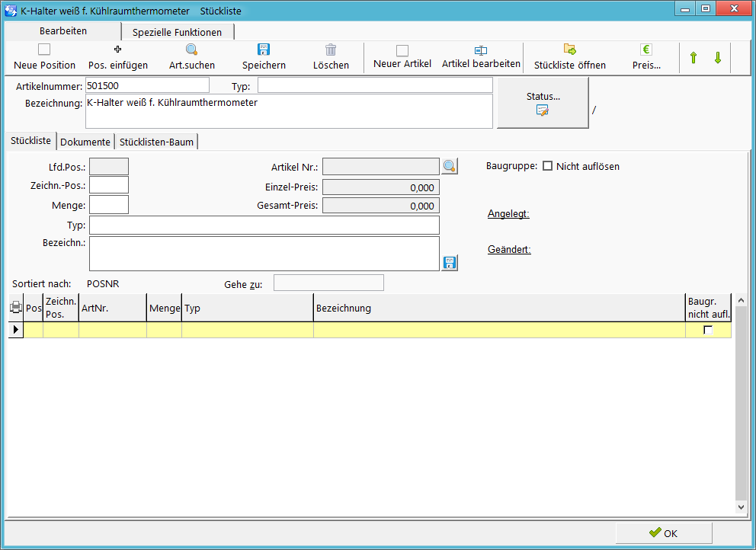
Task: Toggle Baugr. nicht aufl. checkbox in row
Action: pos(708,330)
